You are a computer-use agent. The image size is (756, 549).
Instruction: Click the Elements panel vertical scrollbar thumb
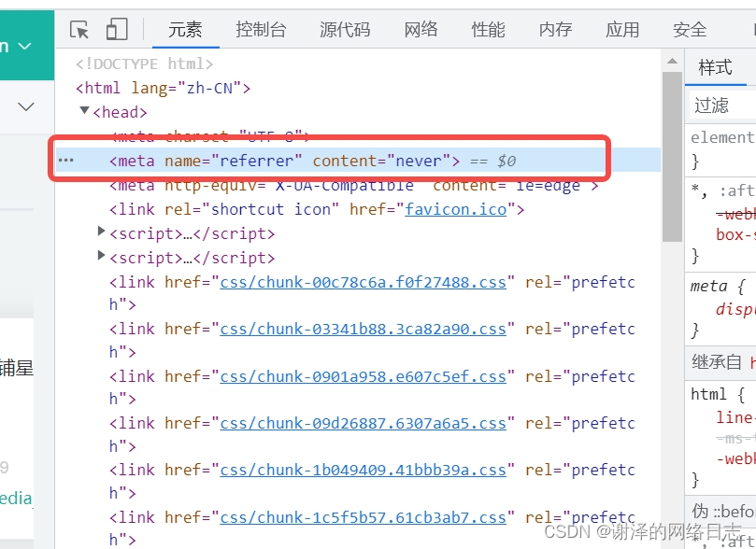pos(672,157)
